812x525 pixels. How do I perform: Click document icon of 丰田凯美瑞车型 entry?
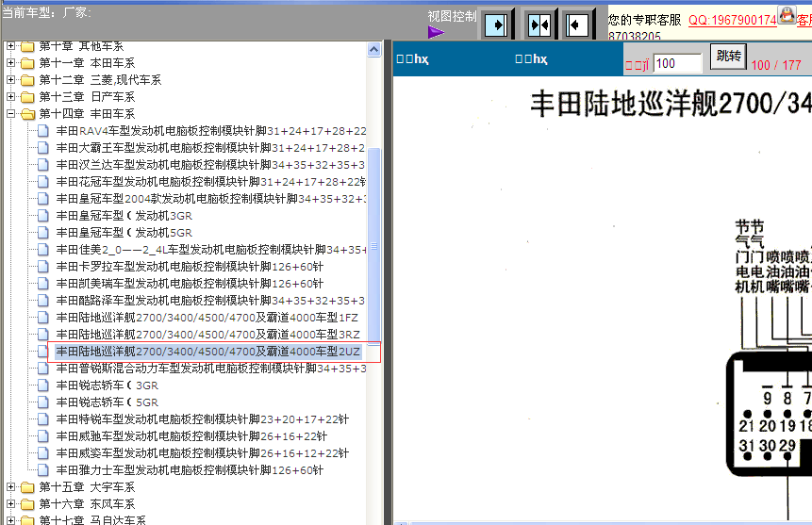coord(43,284)
